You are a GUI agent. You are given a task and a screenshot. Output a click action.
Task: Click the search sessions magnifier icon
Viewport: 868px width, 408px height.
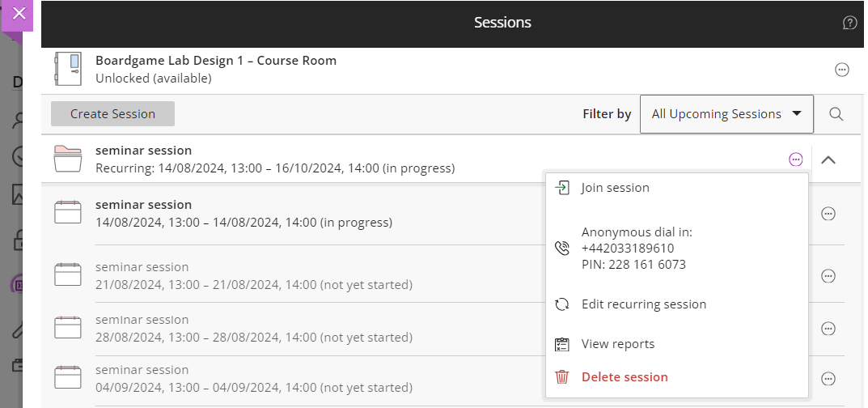(836, 114)
